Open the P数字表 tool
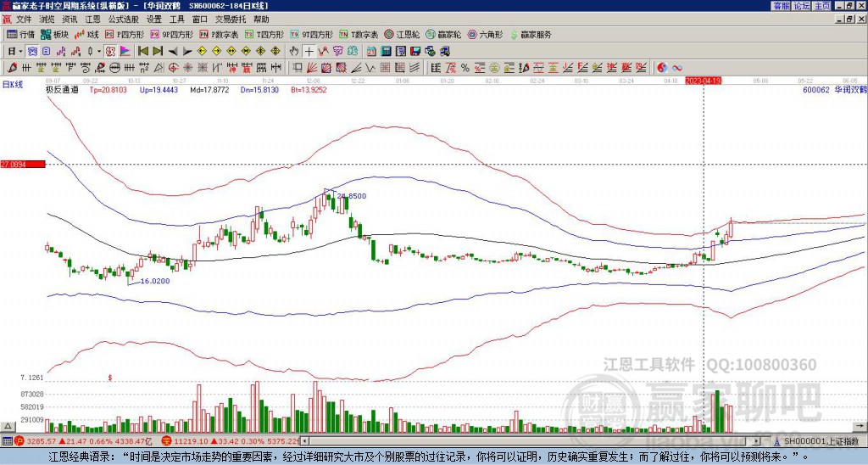Viewport: 868px width, 465px height. pyautogui.click(x=220, y=34)
